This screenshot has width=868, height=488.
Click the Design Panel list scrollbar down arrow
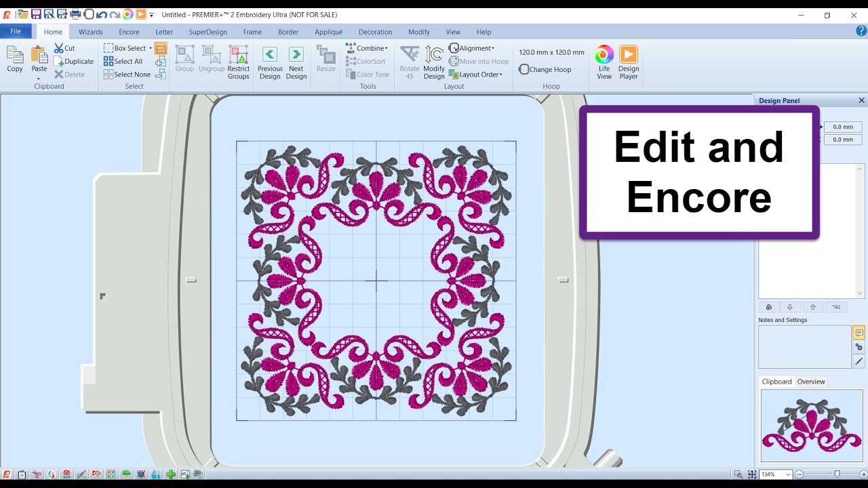pyautogui.click(x=861, y=293)
